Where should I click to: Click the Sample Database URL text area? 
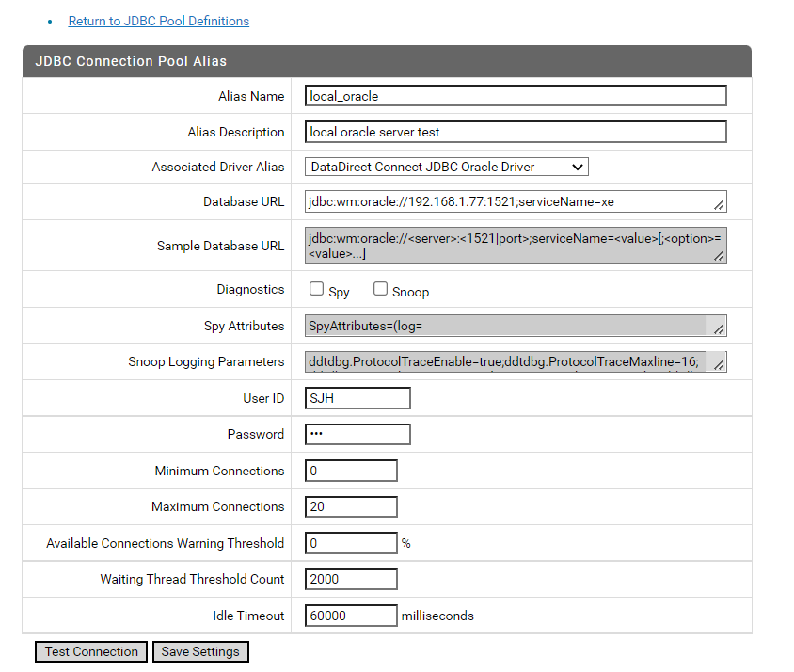(508, 246)
